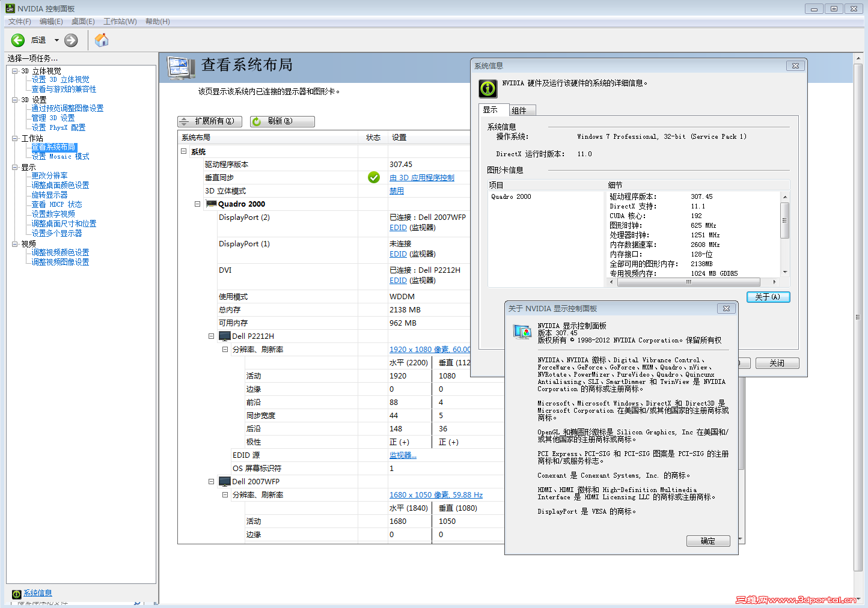
Task: Click the monitor icon in the 关于 dialog
Action: pyautogui.click(x=522, y=332)
